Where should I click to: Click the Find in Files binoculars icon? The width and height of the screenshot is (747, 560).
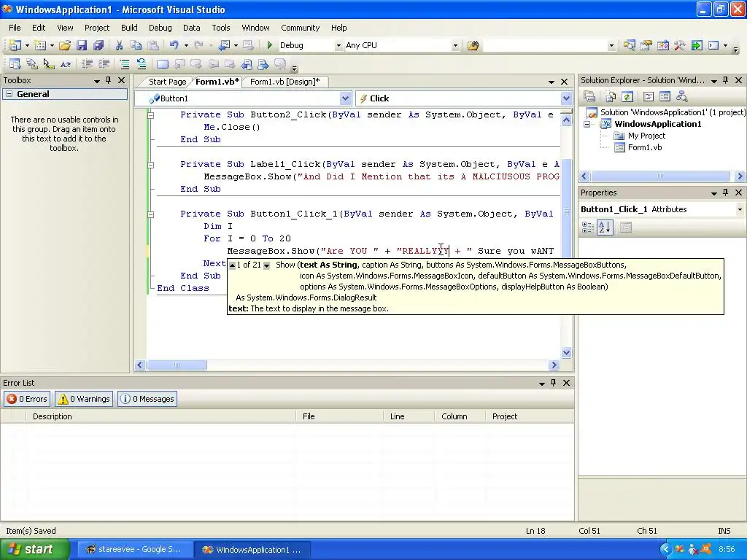[473, 45]
